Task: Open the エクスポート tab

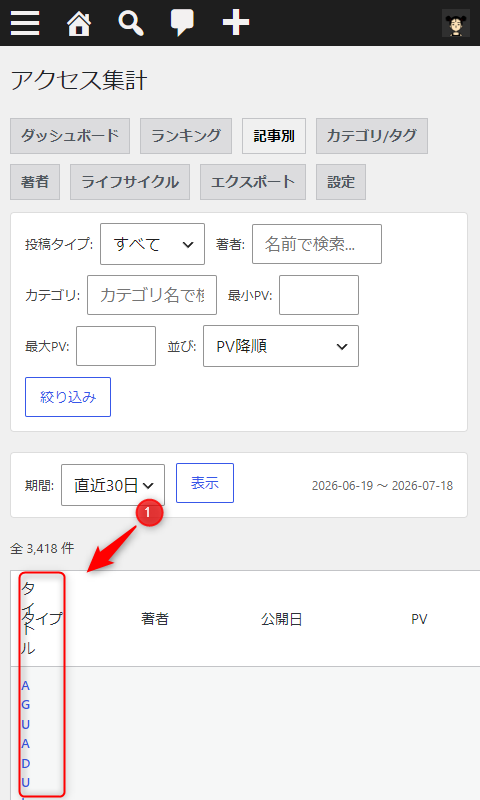Action: pyautogui.click(x=253, y=182)
